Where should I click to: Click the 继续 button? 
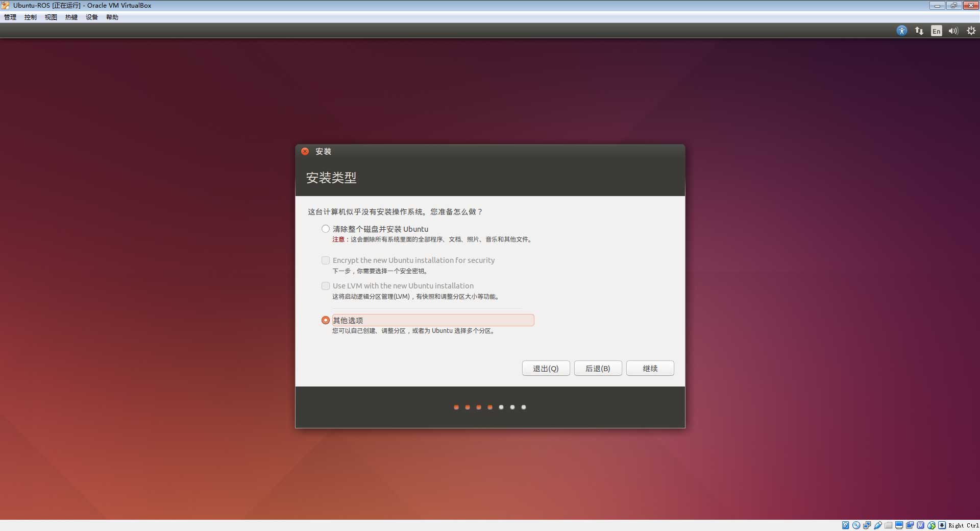click(650, 368)
